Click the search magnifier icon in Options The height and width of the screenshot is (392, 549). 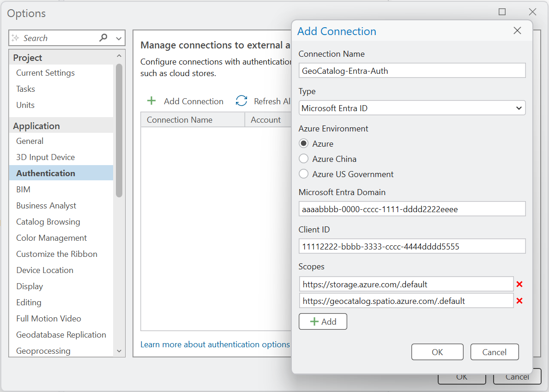tap(103, 37)
